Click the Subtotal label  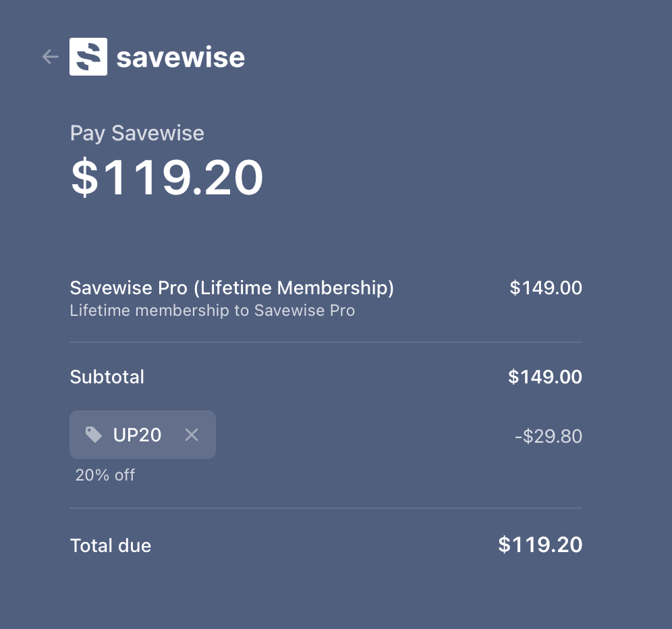pos(107,377)
